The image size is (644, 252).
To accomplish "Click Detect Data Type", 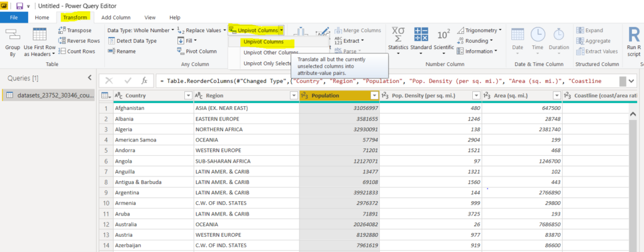I will coord(132,41).
